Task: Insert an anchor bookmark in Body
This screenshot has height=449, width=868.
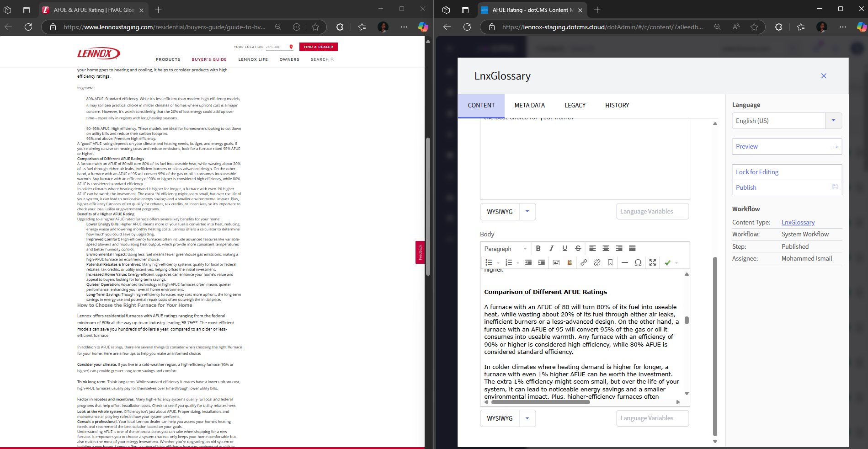Action: pos(610,262)
